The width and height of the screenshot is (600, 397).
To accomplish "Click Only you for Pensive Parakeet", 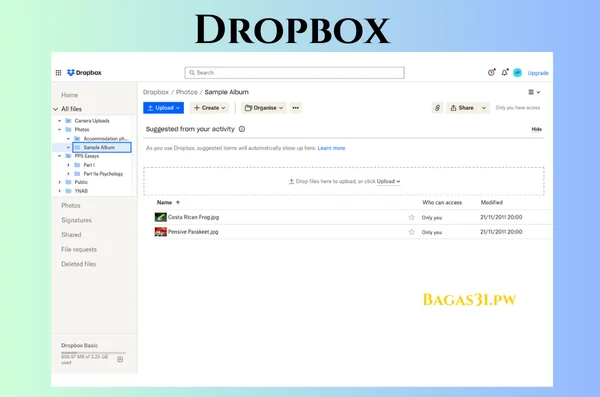I will tap(432, 232).
